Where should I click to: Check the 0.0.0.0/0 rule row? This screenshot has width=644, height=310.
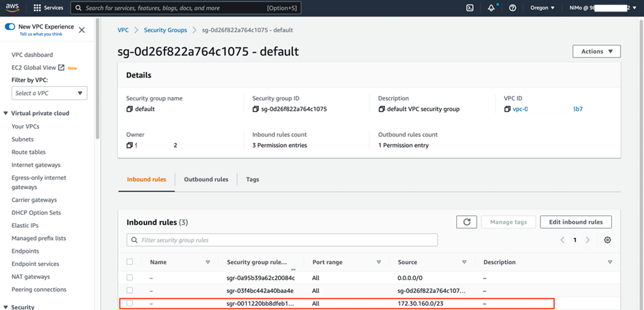click(x=130, y=278)
